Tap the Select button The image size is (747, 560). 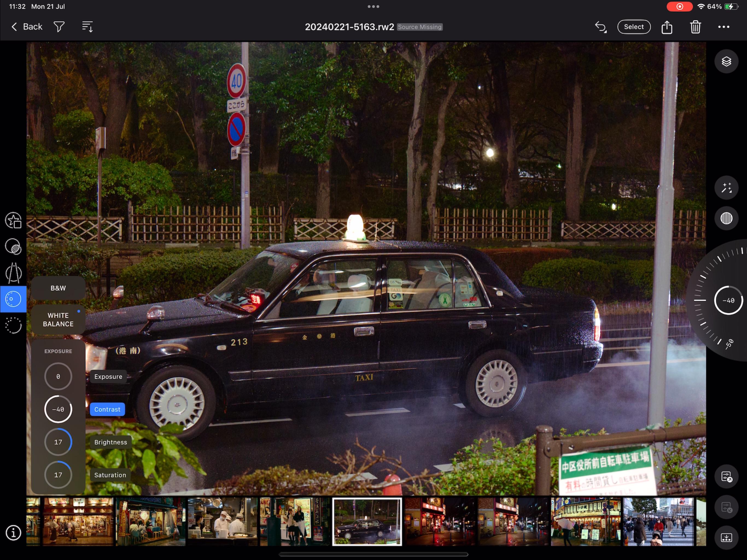[634, 27]
